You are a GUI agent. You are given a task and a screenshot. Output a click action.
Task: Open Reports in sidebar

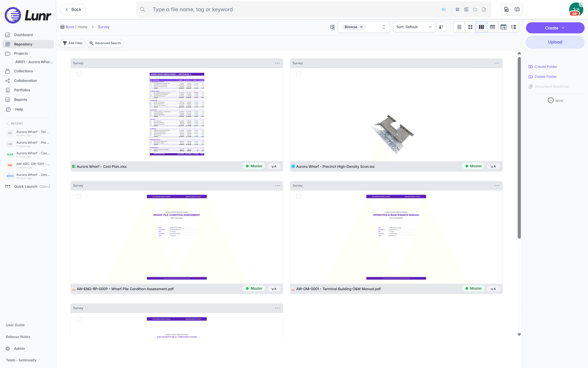tap(21, 100)
